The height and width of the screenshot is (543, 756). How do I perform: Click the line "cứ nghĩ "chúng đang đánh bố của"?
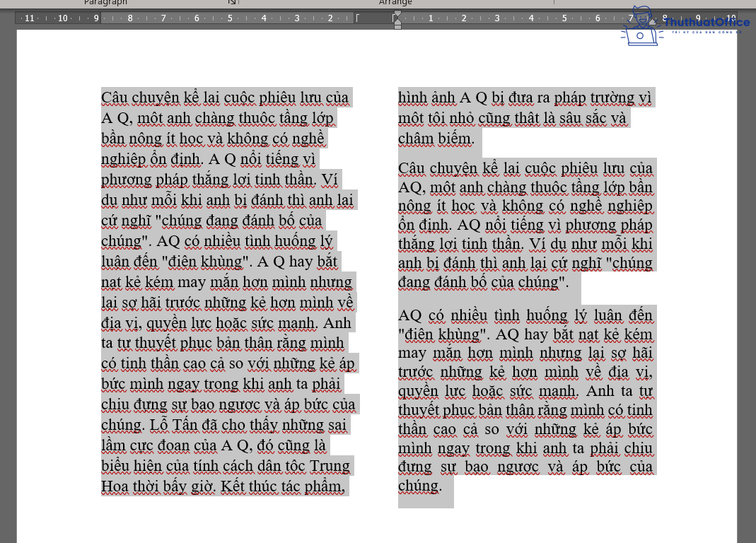pos(211,221)
